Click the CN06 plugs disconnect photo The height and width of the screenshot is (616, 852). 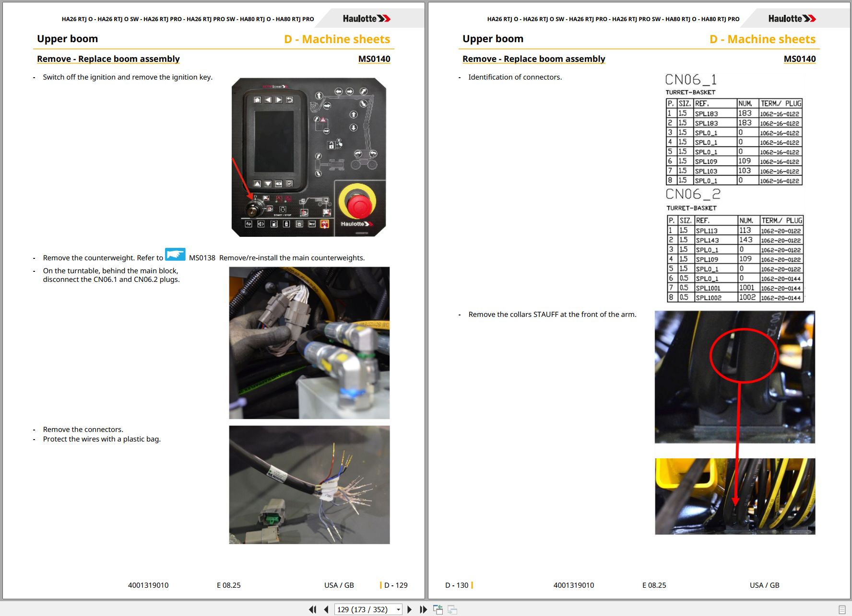(309, 343)
